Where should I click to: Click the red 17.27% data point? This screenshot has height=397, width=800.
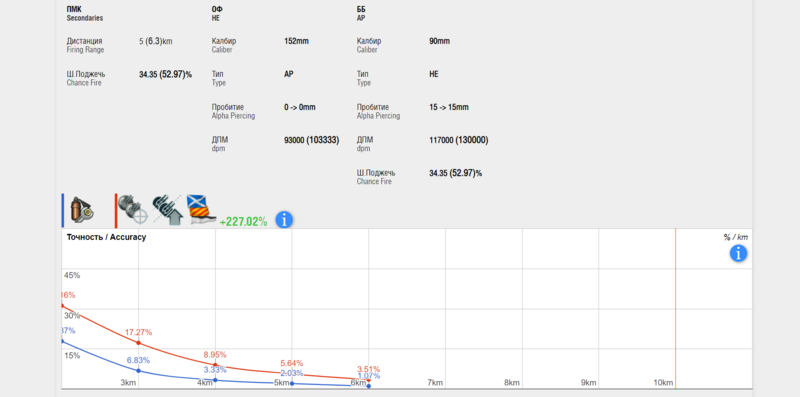(x=138, y=342)
